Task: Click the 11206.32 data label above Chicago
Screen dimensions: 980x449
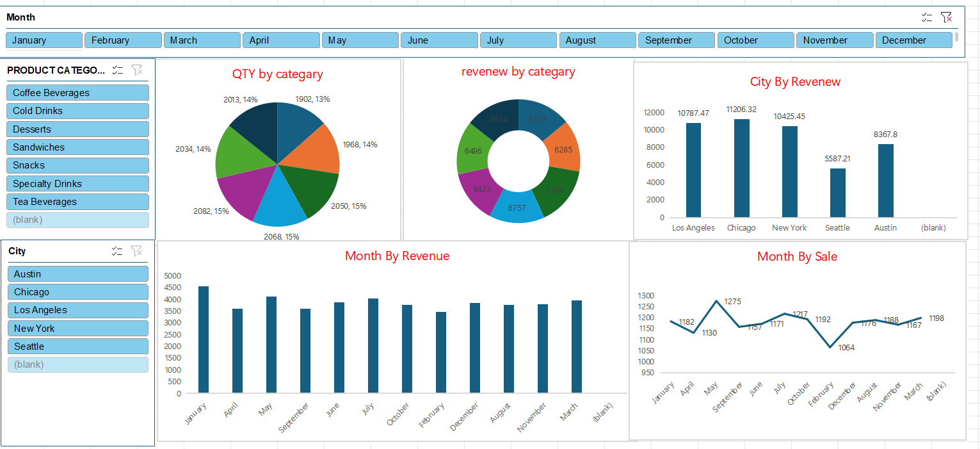Action: [x=741, y=110]
